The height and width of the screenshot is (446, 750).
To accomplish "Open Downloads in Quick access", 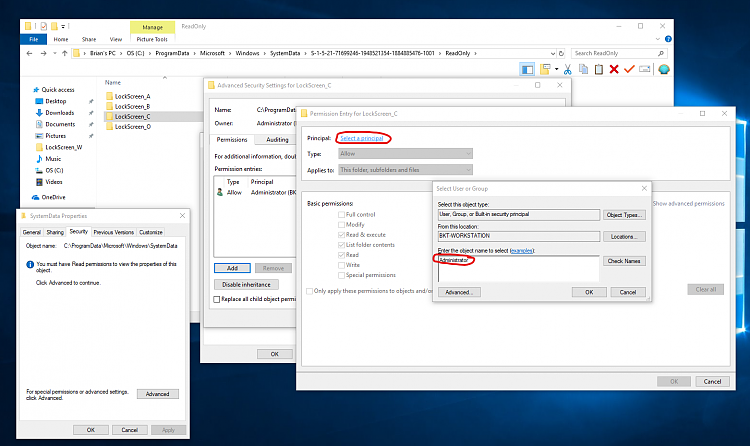I will point(59,113).
